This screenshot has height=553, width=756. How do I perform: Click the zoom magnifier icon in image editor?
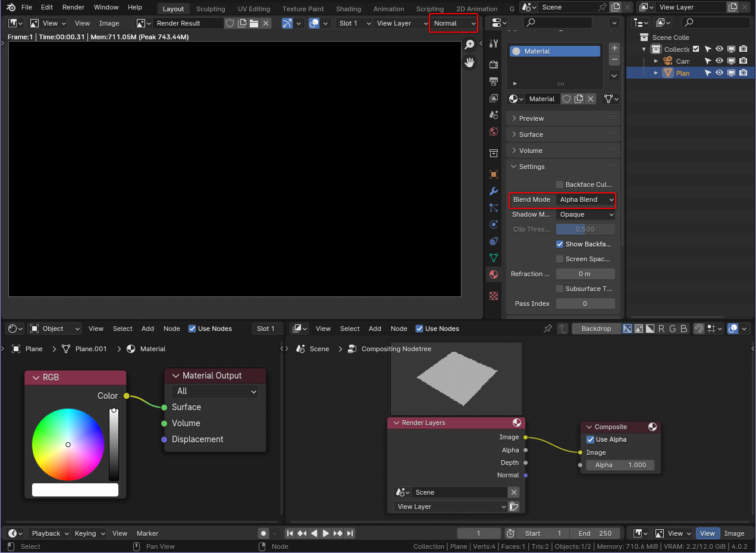pos(469,45)
